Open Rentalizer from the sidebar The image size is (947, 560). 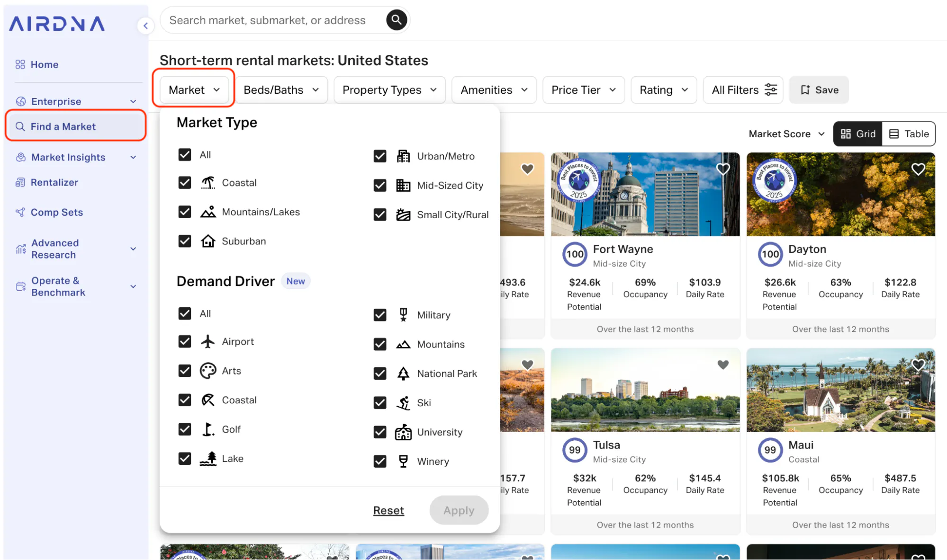(x=54, y=182)
